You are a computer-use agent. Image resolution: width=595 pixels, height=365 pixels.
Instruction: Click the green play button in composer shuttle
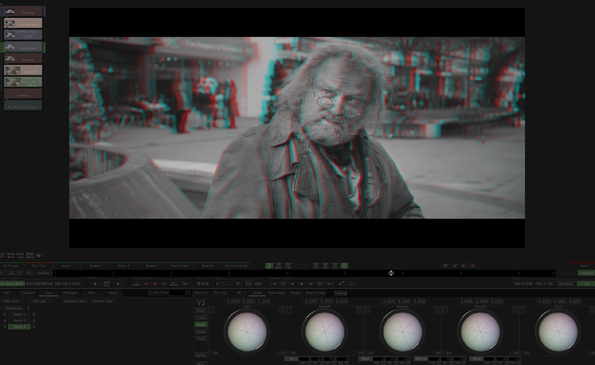click(311, 284)
